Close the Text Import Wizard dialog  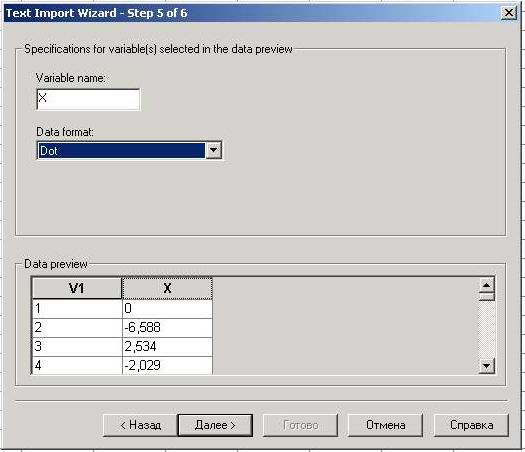(x=509, y=13)
